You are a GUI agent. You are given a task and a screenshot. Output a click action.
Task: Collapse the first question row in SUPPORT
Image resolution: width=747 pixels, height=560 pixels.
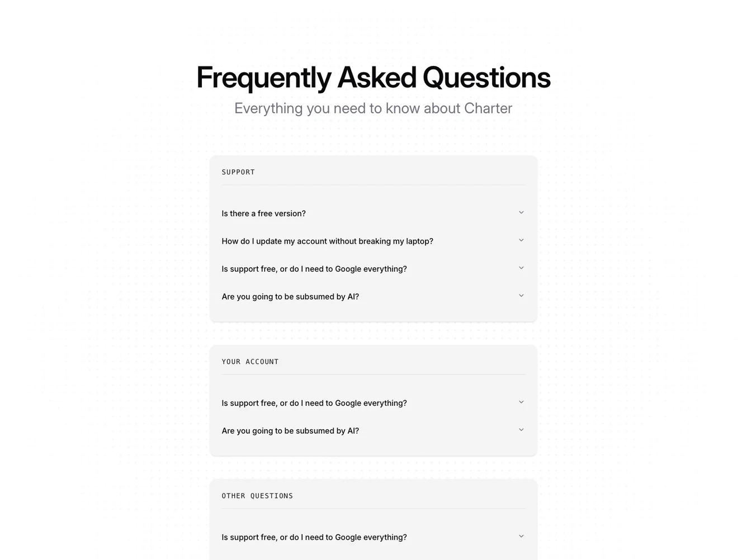point(521,212)
